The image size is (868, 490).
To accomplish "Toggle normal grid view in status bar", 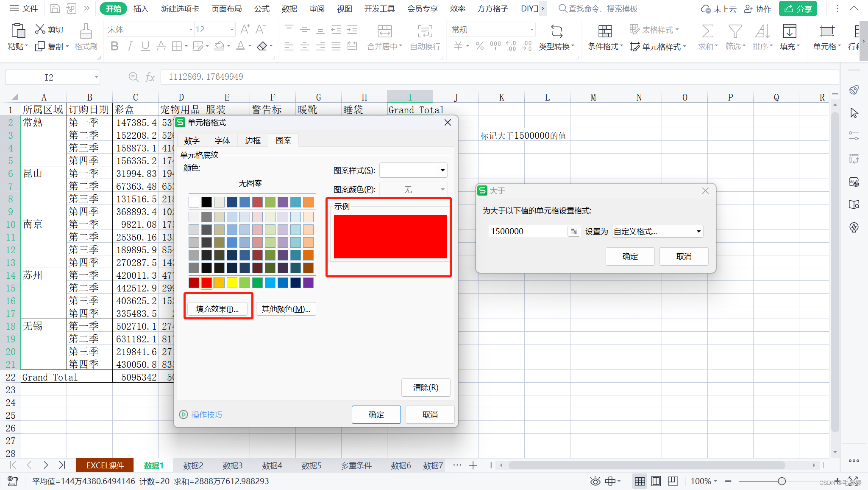I will (640, 481).
